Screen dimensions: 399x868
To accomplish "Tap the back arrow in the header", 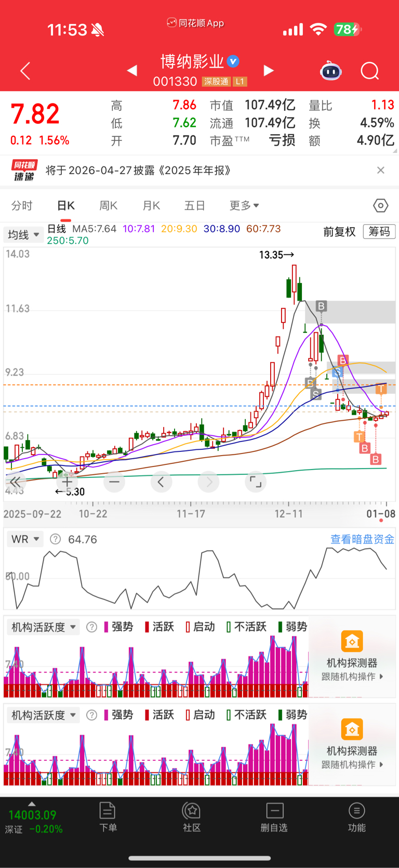I will (x=25, y=71).
